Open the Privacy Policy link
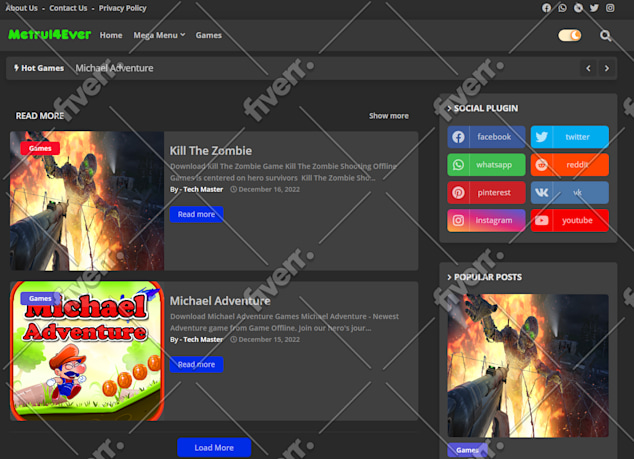The height and width of the screenshot is (459, 634). click(x=123, y=8)
